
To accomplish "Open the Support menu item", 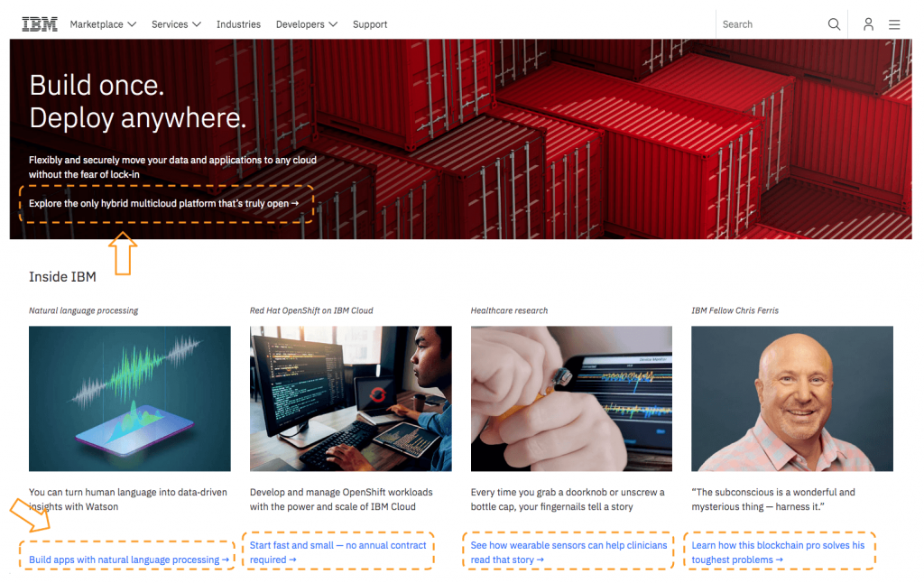I will [370, 24].
